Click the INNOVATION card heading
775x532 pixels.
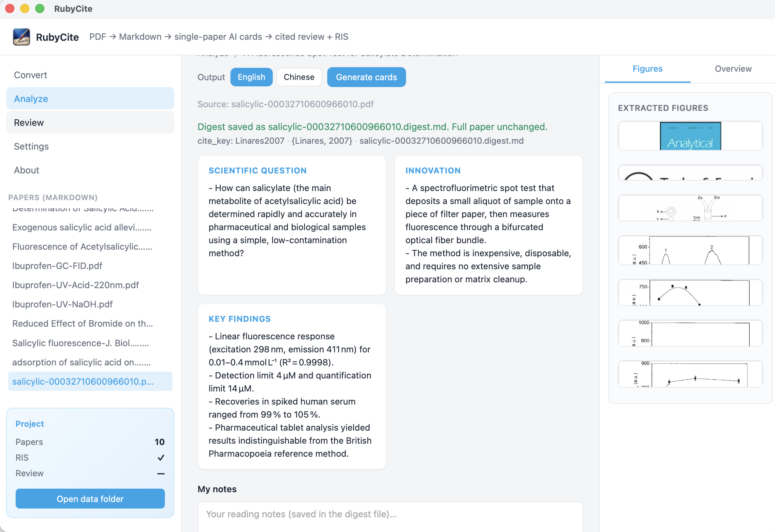(433, 170)
